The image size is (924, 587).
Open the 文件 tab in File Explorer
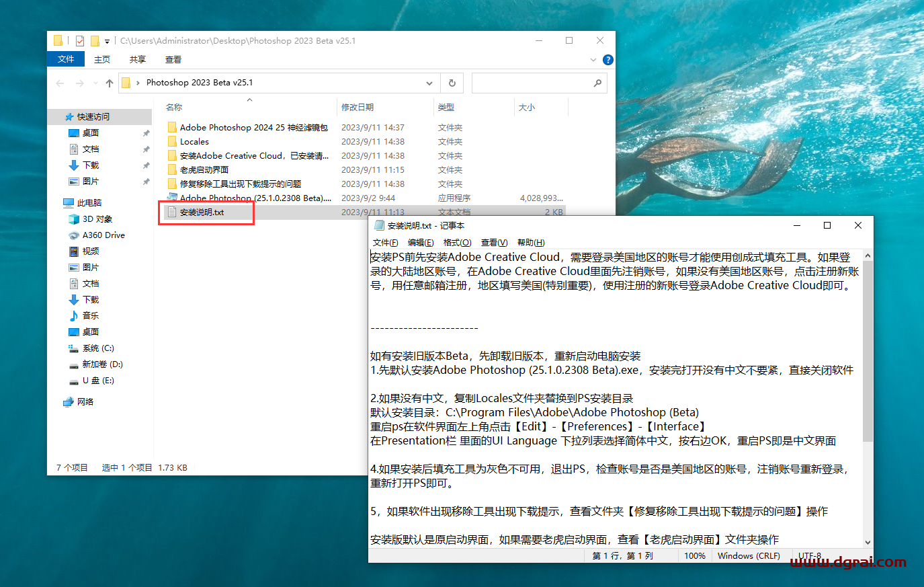(x=66, y=59)
